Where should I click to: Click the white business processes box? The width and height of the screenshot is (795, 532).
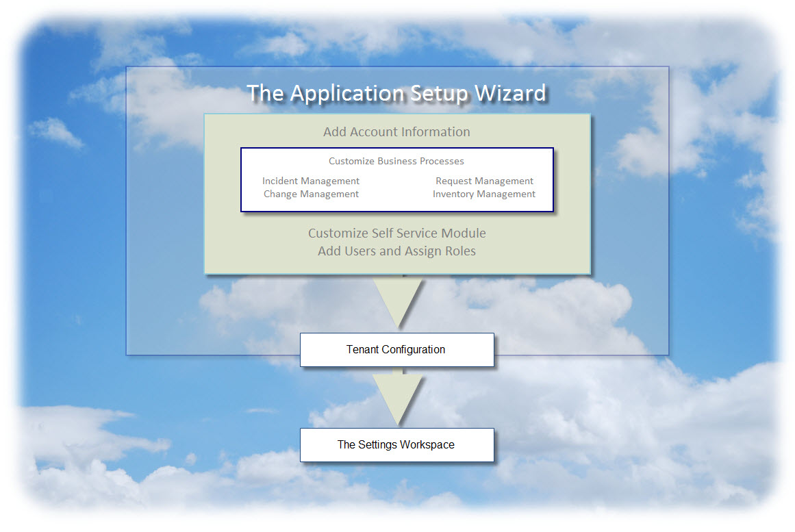coord(397,179)
